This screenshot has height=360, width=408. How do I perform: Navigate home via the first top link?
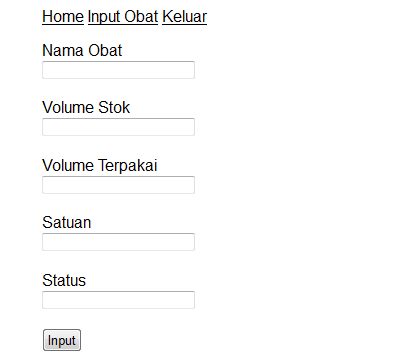(63, 17)
